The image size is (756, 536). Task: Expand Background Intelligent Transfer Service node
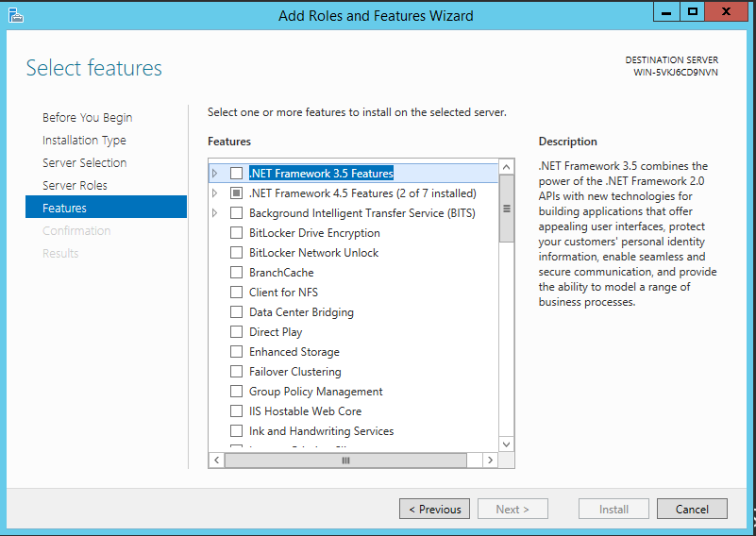(x=215, y=213)
